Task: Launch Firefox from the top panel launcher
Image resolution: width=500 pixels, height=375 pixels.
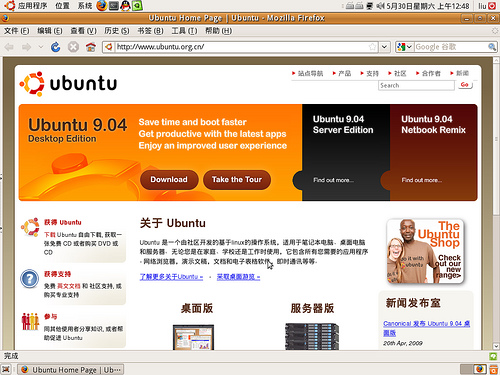Action: coord(102,5)
